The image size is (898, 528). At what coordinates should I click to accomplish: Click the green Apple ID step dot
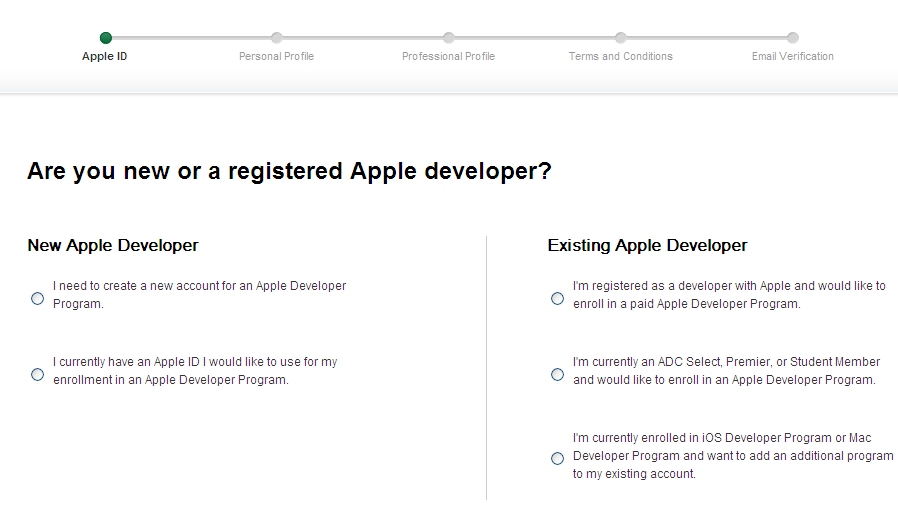105,38
